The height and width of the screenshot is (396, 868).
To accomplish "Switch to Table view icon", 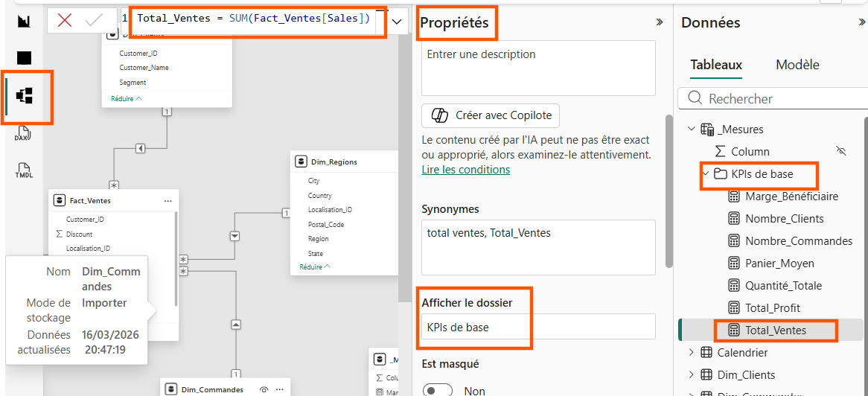I will 24,58.
